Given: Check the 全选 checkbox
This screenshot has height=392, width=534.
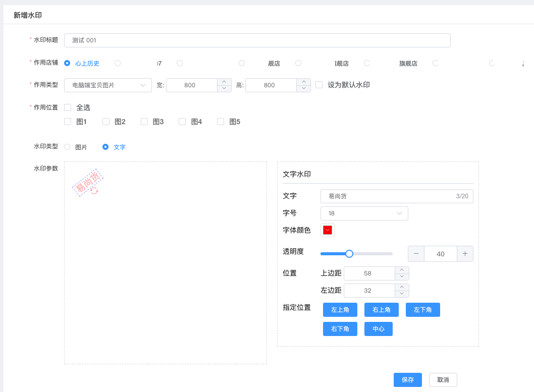Looking at the screenshot, I should click(68, 107).
